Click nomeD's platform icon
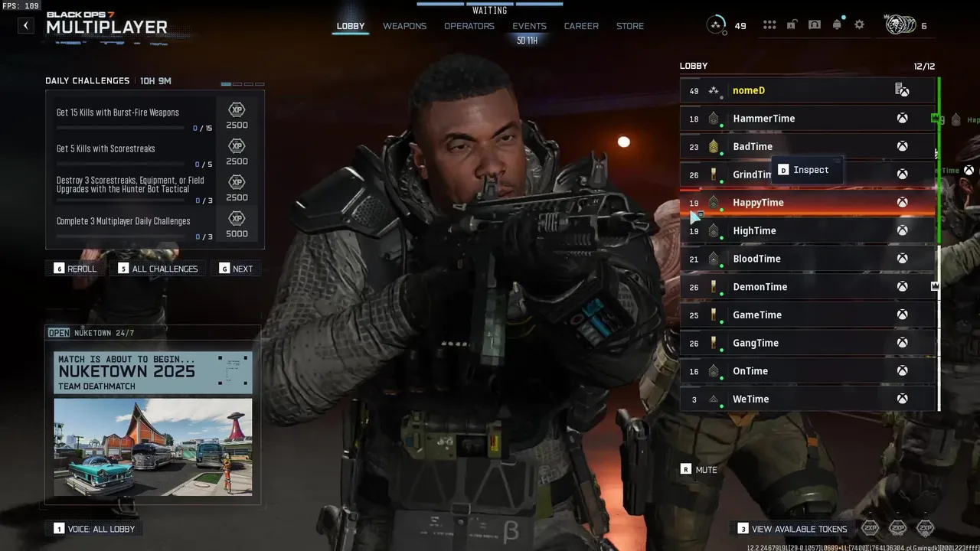The height and width of the screenshot is (551, 980). pos(903,90)
